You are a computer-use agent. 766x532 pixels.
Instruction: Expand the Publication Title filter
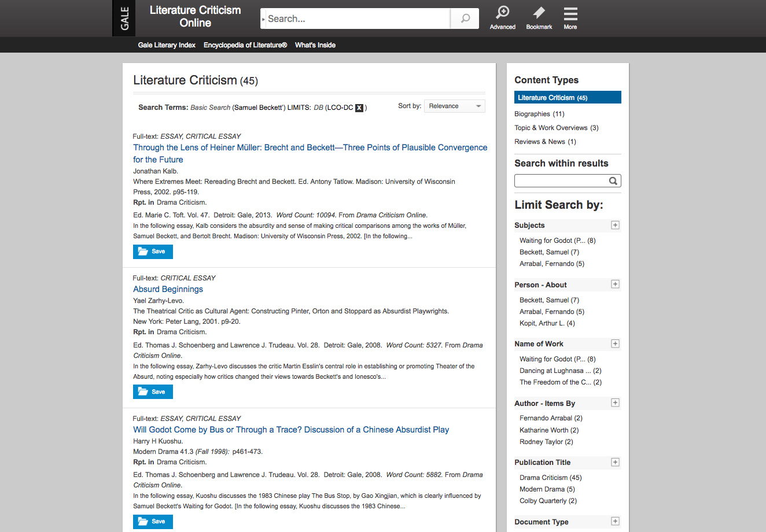(615, 462)
